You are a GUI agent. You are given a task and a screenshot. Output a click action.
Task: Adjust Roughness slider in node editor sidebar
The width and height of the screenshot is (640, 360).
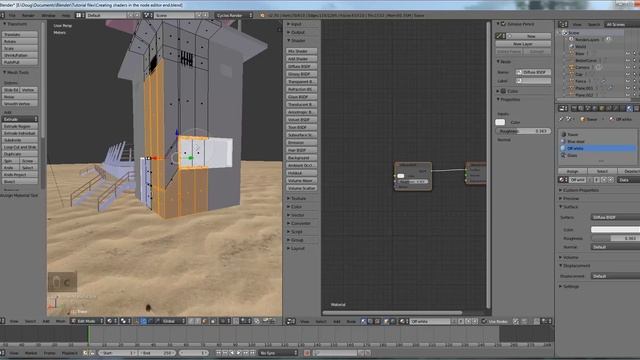(x=523, y=131)
